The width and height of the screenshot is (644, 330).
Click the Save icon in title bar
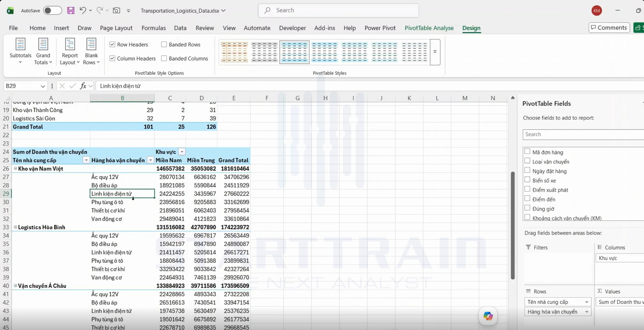[x=71, y=10]
